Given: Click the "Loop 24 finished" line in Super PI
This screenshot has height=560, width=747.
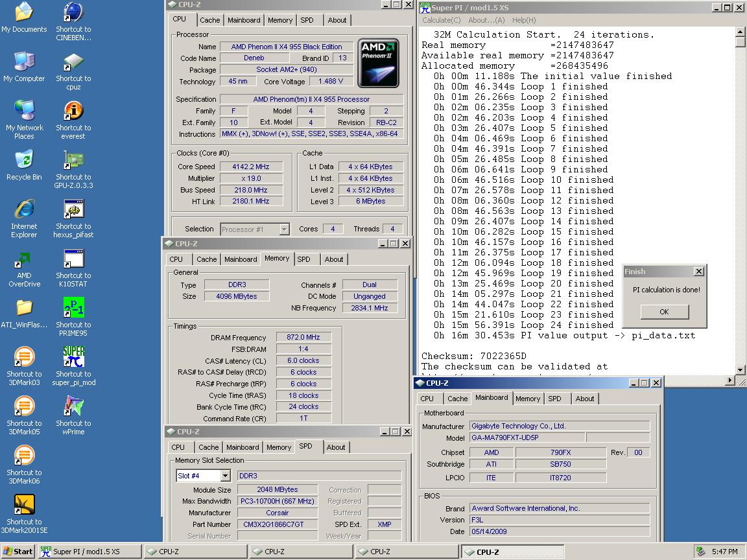Looking at the screenshot, I should point(523,325).
